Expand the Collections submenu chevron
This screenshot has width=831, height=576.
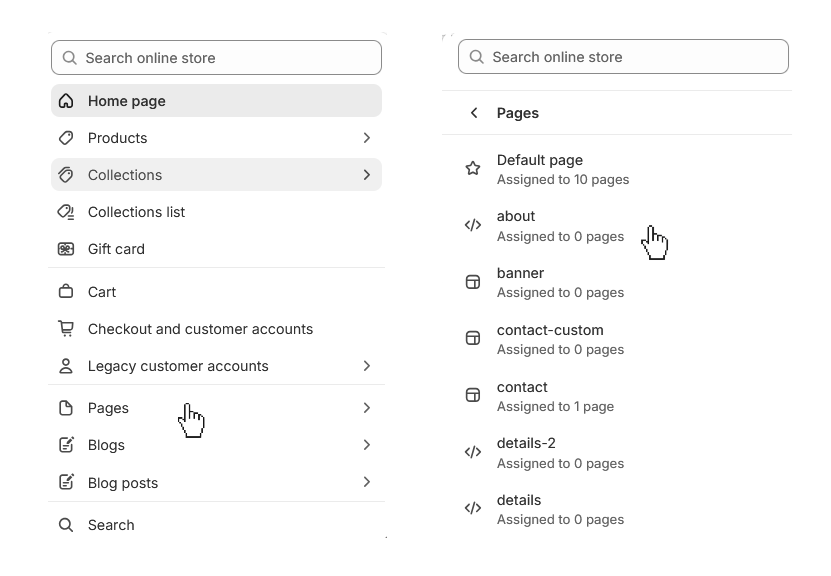[x=367, y=175]
